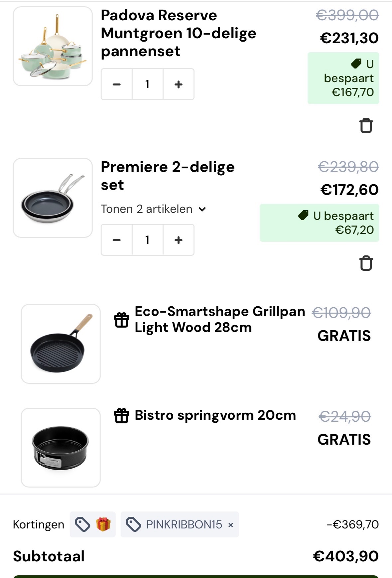392x578 pixels.
Task: Click the gift discount tag chip
Action: (x=93, y=524)
